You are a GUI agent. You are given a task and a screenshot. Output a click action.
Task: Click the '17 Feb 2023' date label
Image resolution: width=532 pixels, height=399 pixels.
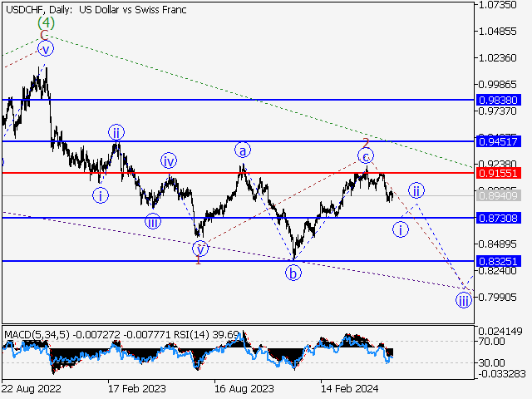[x=137, y=389]
